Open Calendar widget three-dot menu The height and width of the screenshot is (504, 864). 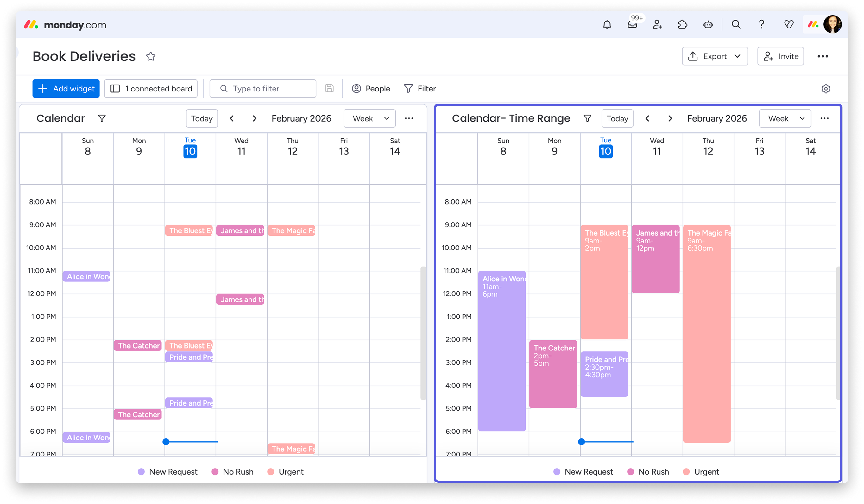(x=409, y=119)
